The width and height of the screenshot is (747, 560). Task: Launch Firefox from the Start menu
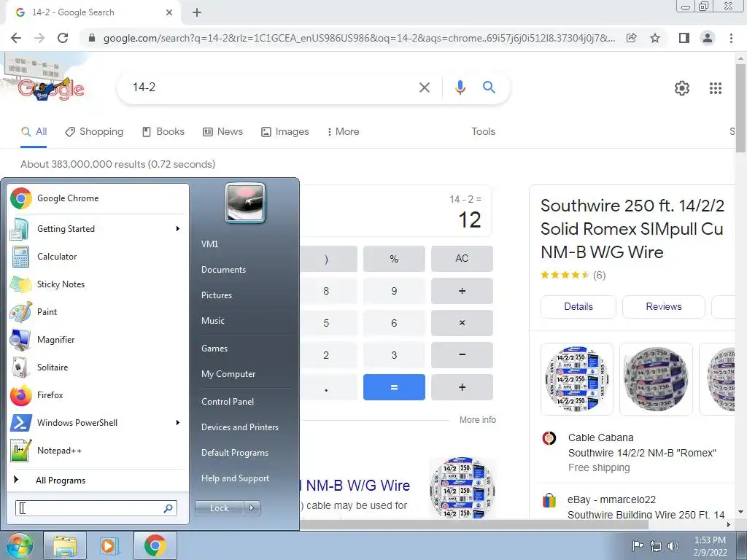coord(98,394)
